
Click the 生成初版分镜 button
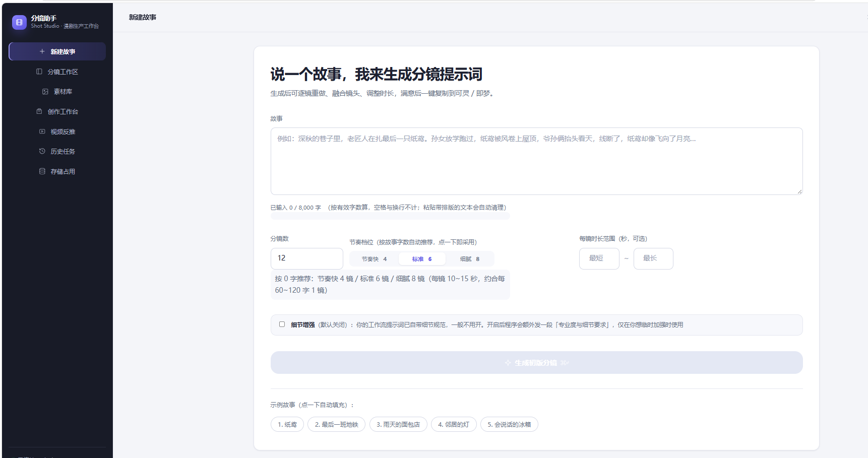click(x=536, y=363)
